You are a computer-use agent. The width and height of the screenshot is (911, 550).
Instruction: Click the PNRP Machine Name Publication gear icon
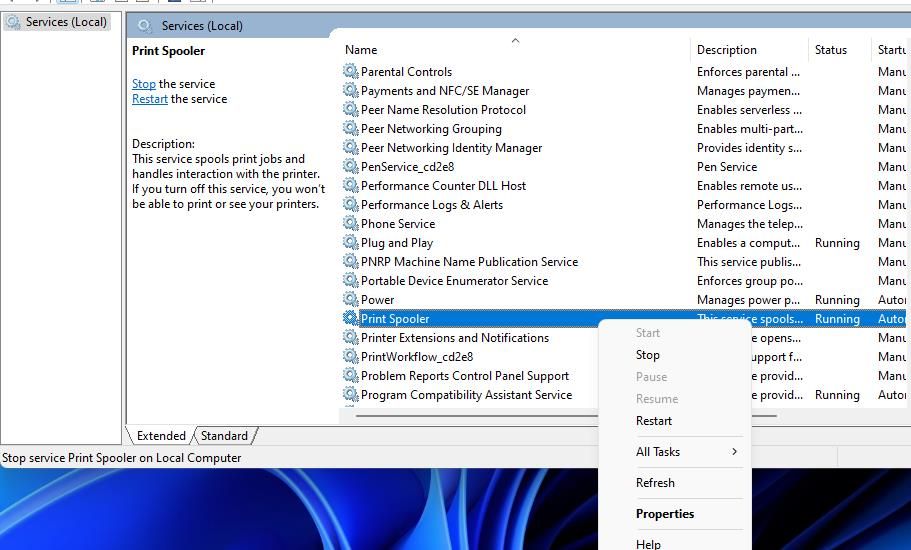(350, 261)
